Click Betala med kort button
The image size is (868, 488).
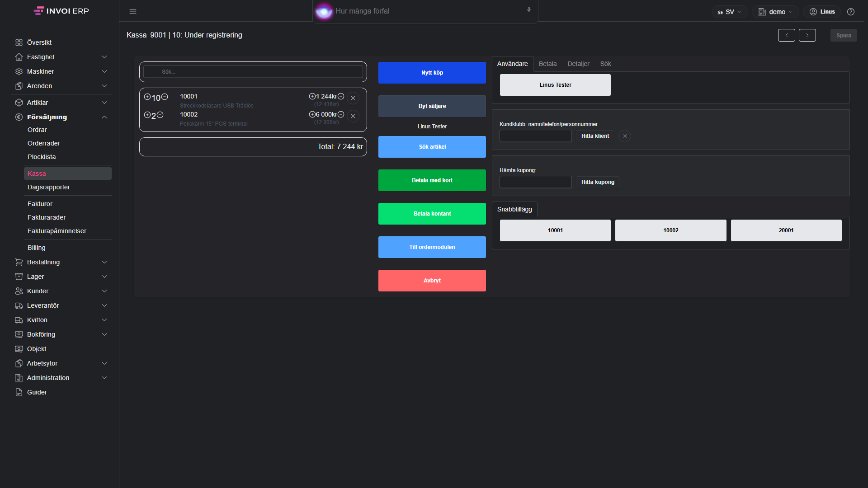432,180
